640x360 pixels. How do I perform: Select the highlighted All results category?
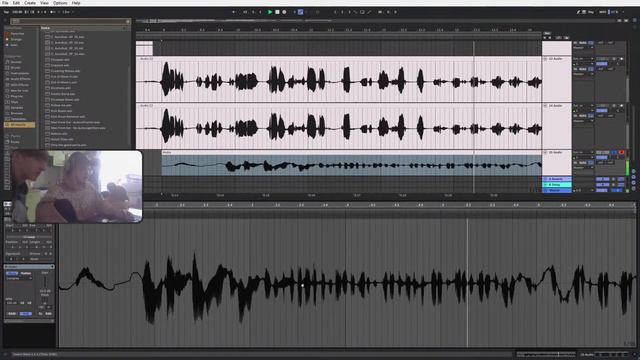pyautogui.click(x=19, y=125)
